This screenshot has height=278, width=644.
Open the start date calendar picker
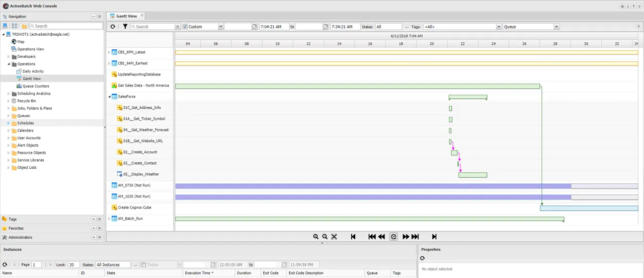(x=255, y=27)
